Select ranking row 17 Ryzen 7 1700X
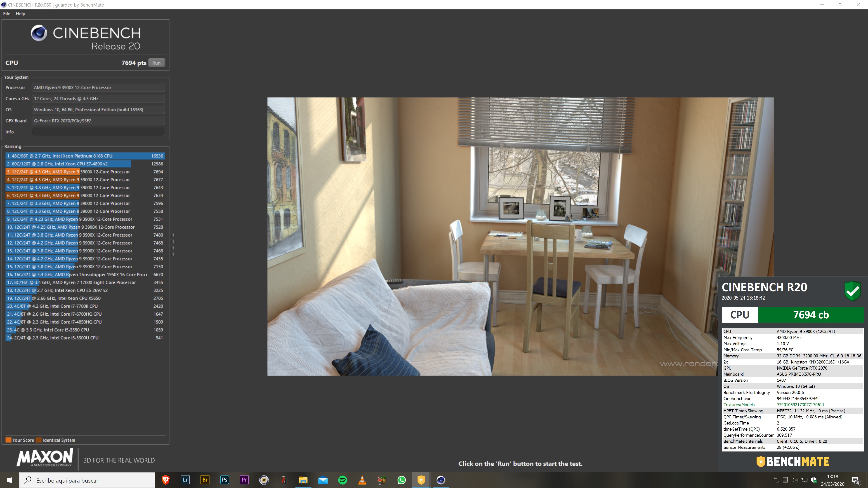Screen dimensions: 868x488 point(85,282)
